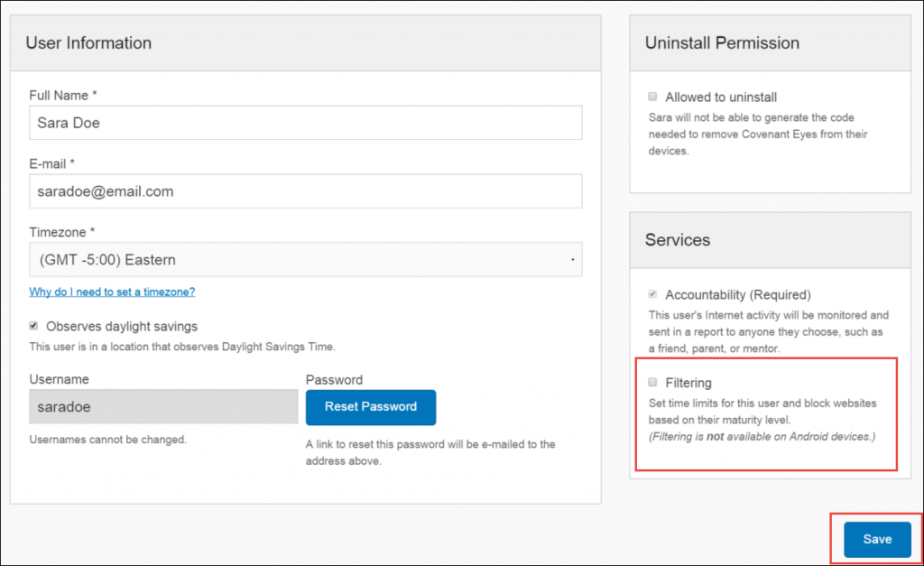Click the E-mail field with saradoe@email.com
This screenshot has height=566, width=924.
305,191
